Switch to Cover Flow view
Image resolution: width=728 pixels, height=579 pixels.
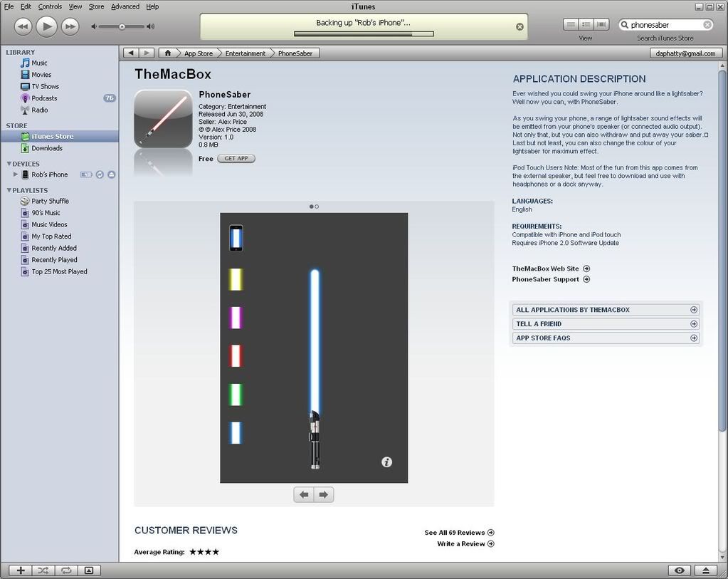602,24
